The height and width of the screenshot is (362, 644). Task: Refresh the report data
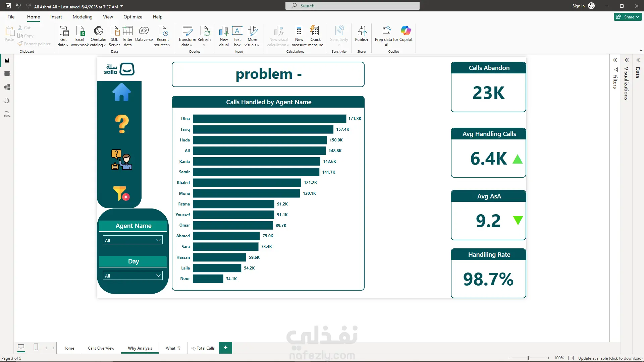(x=204, y=36)
